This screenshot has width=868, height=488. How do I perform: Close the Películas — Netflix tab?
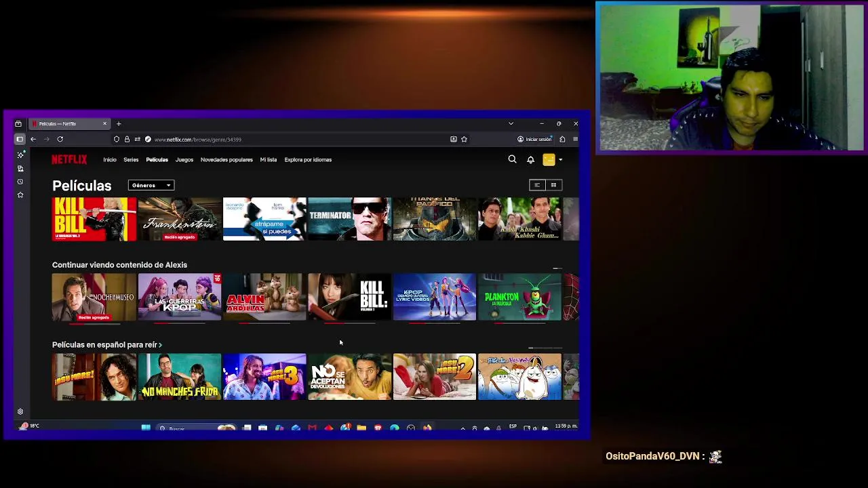point(104,123)
